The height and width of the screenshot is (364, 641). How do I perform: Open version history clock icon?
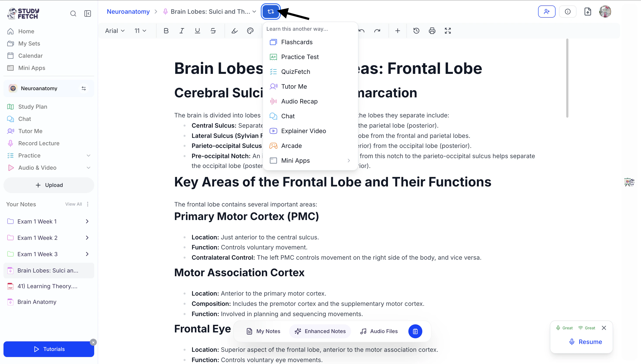416,31
